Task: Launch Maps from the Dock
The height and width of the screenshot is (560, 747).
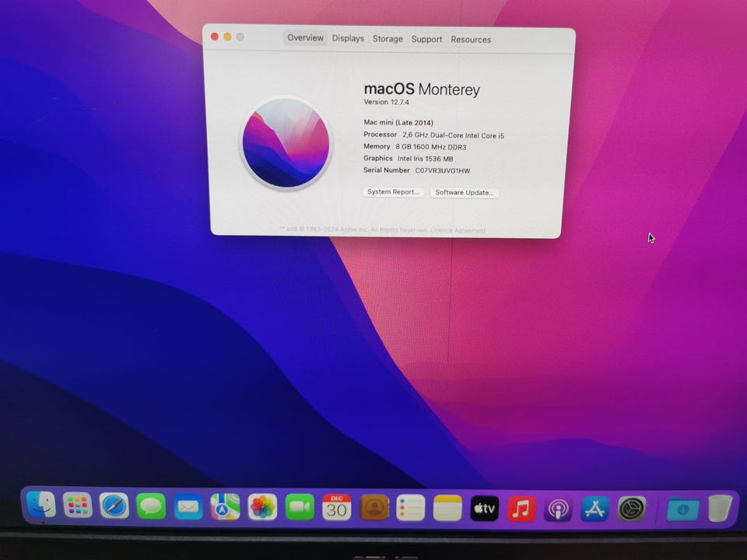Action: click(226, 507)
